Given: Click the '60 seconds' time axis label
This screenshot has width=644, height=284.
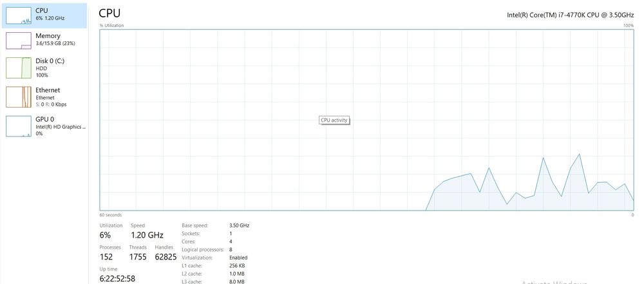Looking at the screenshot, I should click(x=111, y=215).
